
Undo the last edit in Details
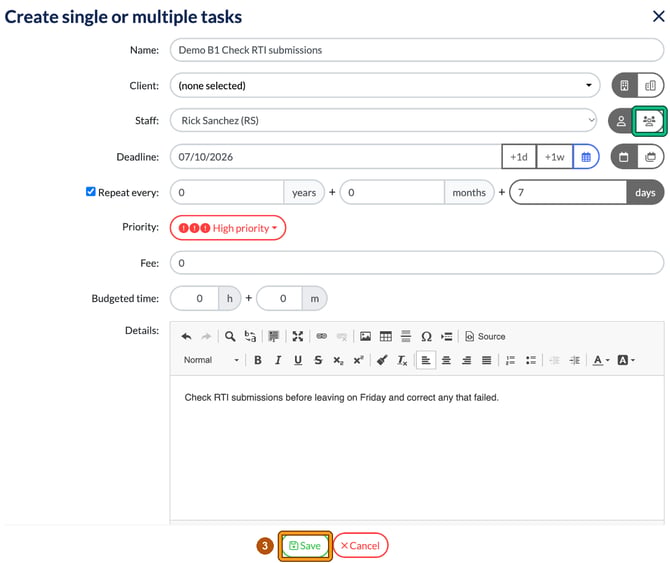(x=186, y=337)
